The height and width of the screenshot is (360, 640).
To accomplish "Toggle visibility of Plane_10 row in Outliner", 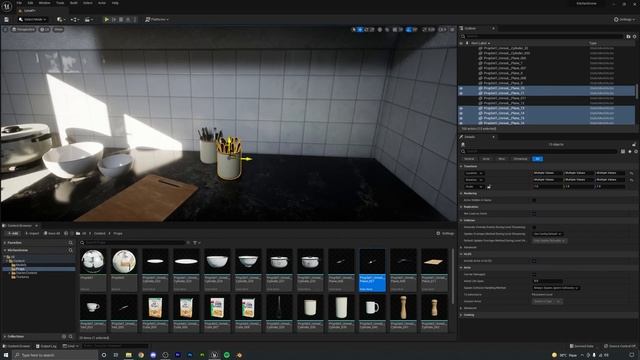I will pyautogui.click(x=461, y=88).
